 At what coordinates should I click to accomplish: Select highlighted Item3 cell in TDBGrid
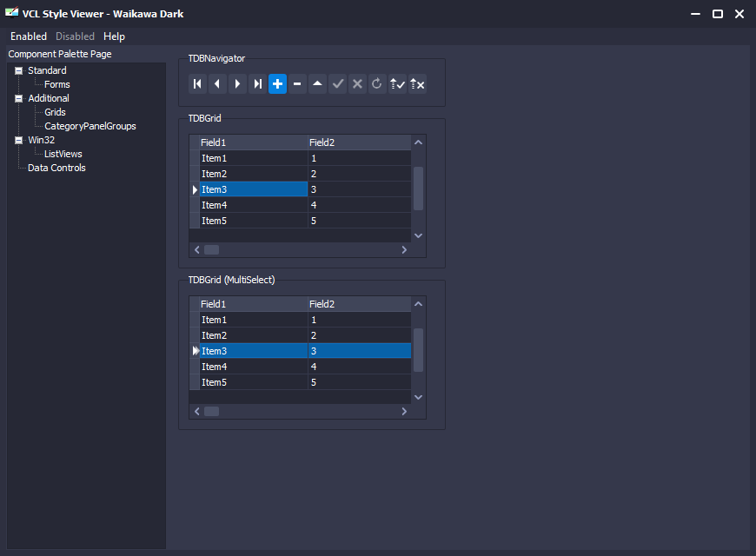pyautogui.click(x=254, y=189)
